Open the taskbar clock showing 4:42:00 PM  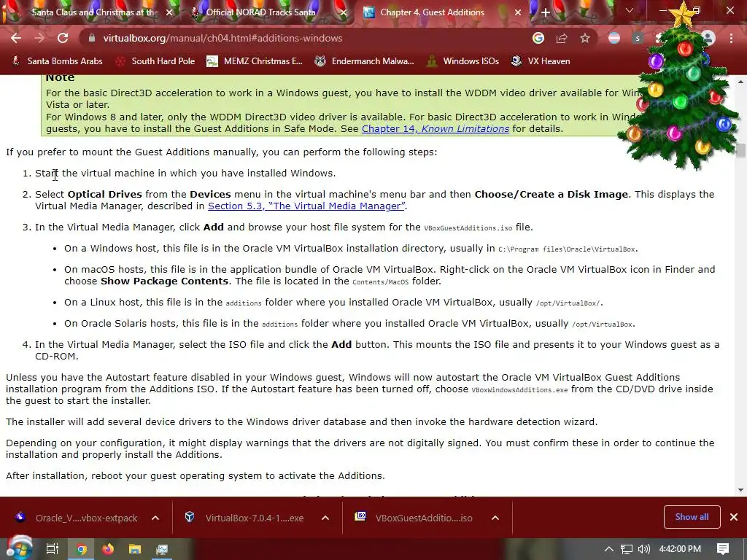(x=680, y=549)
